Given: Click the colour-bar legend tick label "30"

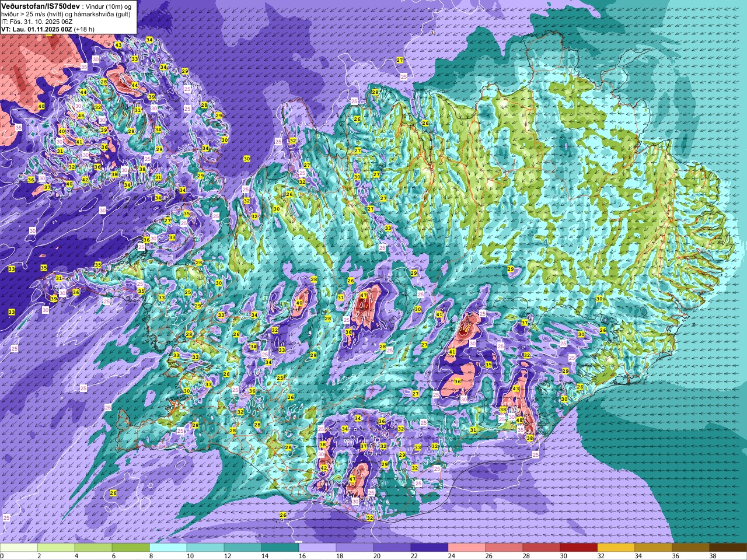Looking at the screenshot, I should point(564,556).
